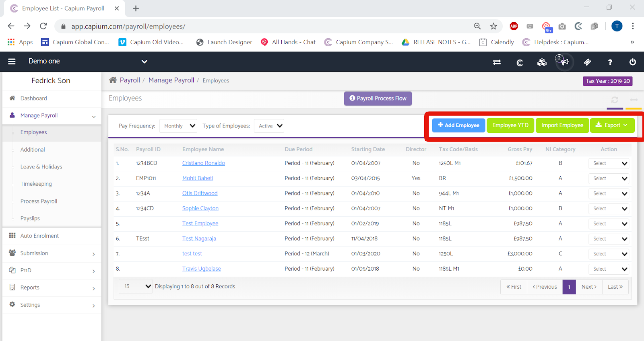Open a new browser tab with plus
644x341 pixels.
coord(136,8)
